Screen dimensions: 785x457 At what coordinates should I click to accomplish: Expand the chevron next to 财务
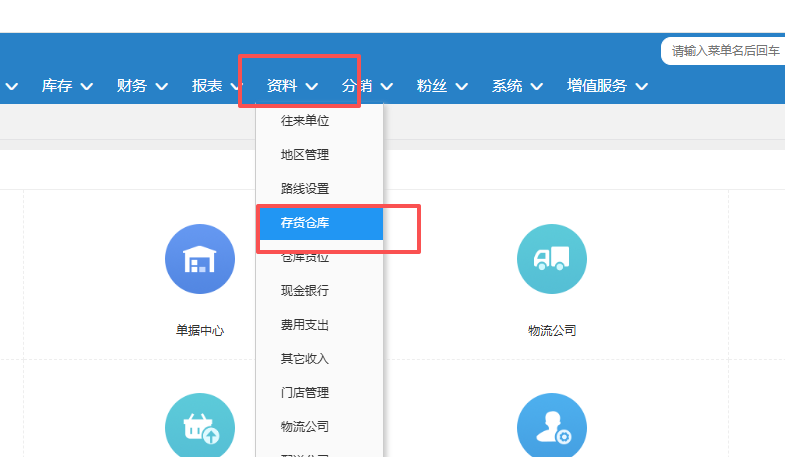click(x=161, y=87)
